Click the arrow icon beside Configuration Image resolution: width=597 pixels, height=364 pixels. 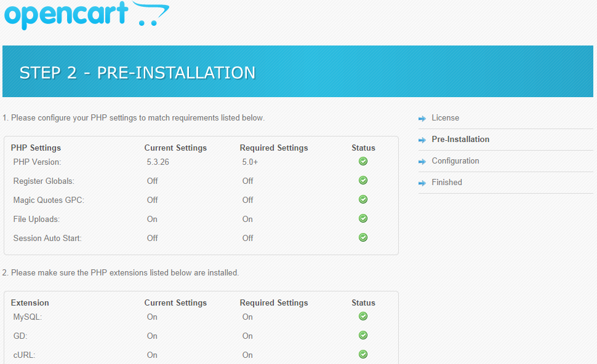pyautogui.click(x=422, y=162)
